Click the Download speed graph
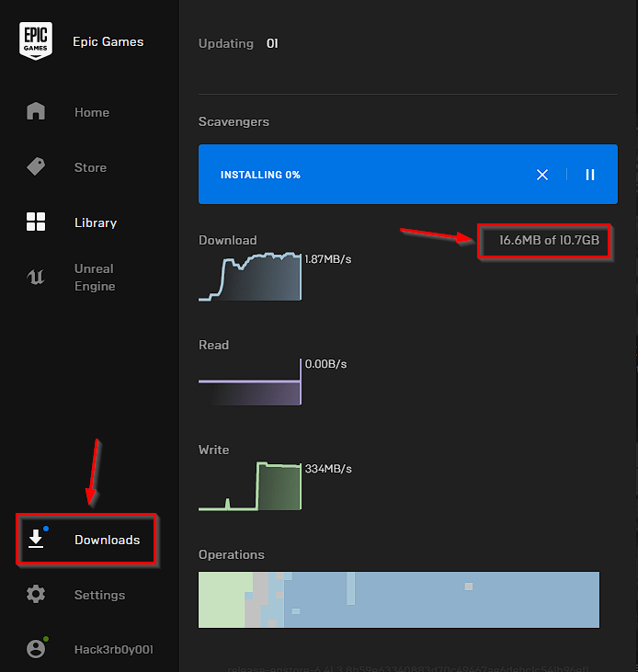Viewport: 638px width, 672px height. (250, 277)
